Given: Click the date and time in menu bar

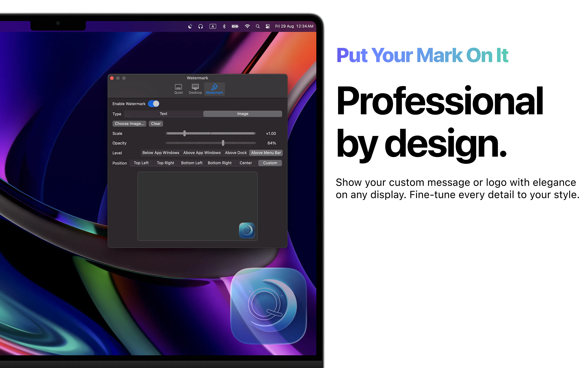Looking at the screenshot, I should tap(294, 26).
